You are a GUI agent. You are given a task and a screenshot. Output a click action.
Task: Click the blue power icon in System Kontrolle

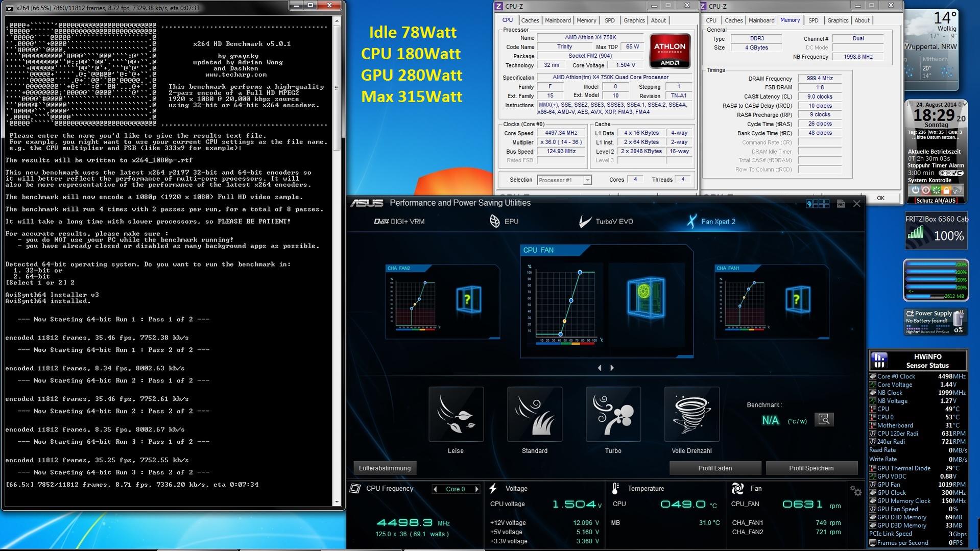pos(915,190)
